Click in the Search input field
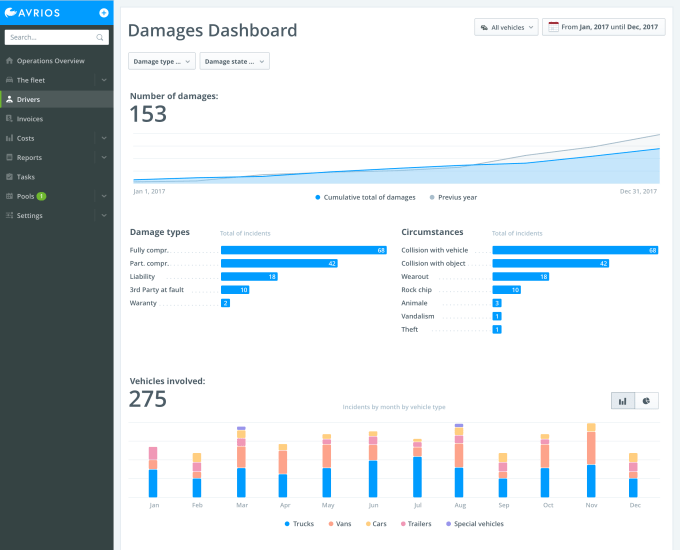680x550 pixels. click(x=48, y=38)
